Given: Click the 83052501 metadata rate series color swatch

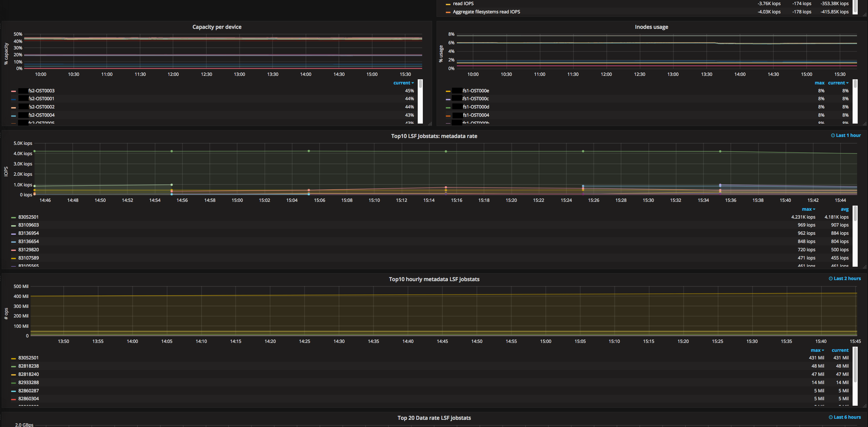Looking at the screenshot, I should tap(13, 217).
